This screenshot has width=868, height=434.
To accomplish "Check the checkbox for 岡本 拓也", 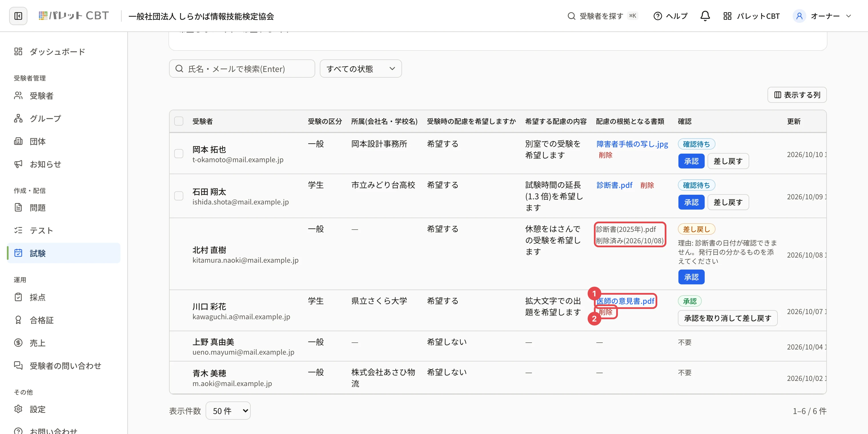I will coord(178,154).
